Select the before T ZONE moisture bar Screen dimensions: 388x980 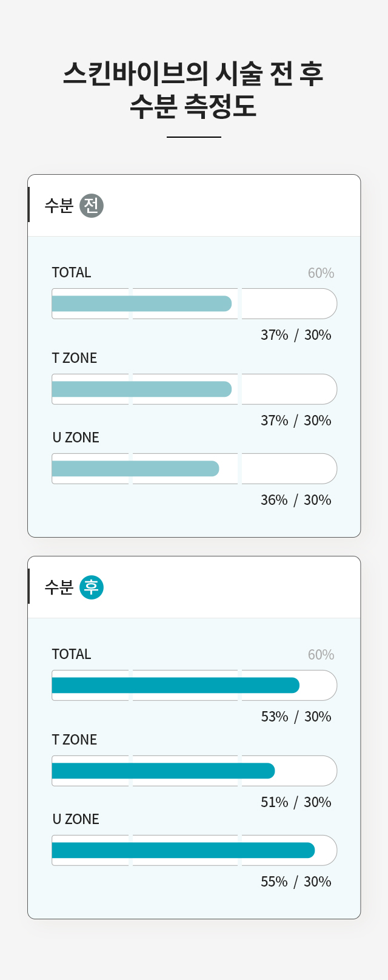[195, 389]
